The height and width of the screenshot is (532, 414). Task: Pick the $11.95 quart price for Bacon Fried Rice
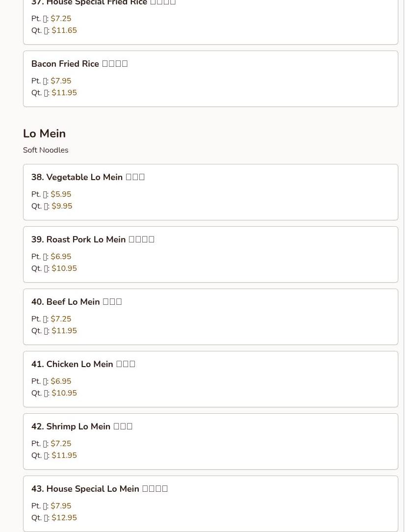(64, 93)
